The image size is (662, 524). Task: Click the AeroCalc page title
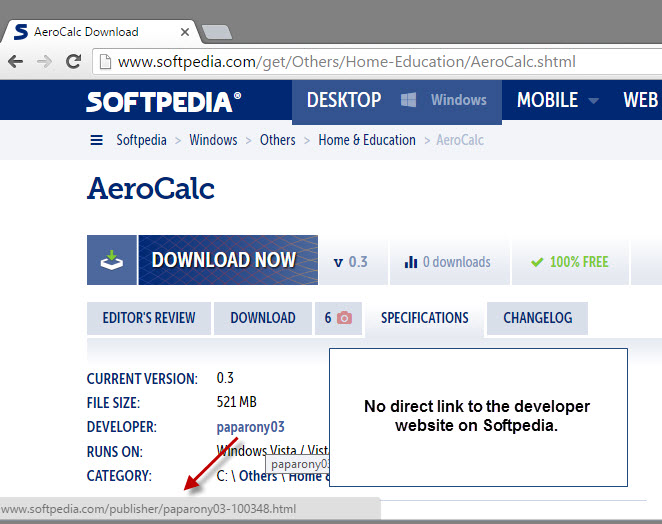[x=151, y=188]
